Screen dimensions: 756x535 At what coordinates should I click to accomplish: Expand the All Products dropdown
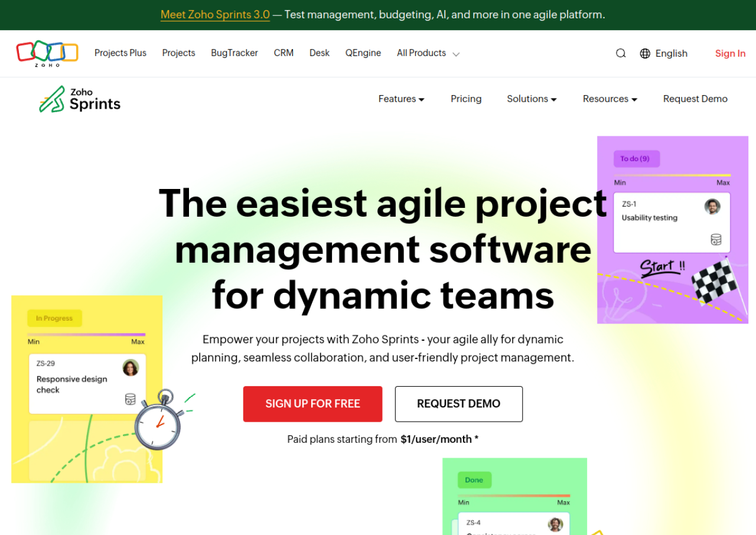tap(428, 53)
